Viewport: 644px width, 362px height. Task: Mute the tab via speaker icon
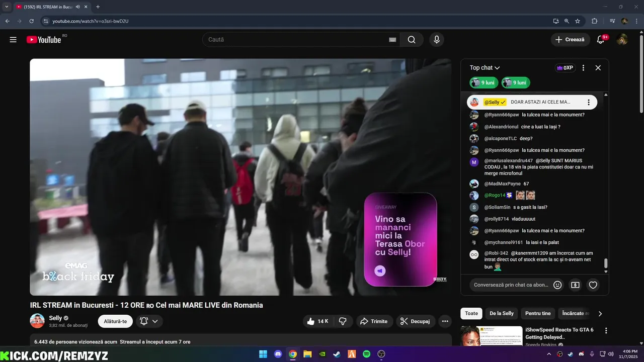point(78,7)
